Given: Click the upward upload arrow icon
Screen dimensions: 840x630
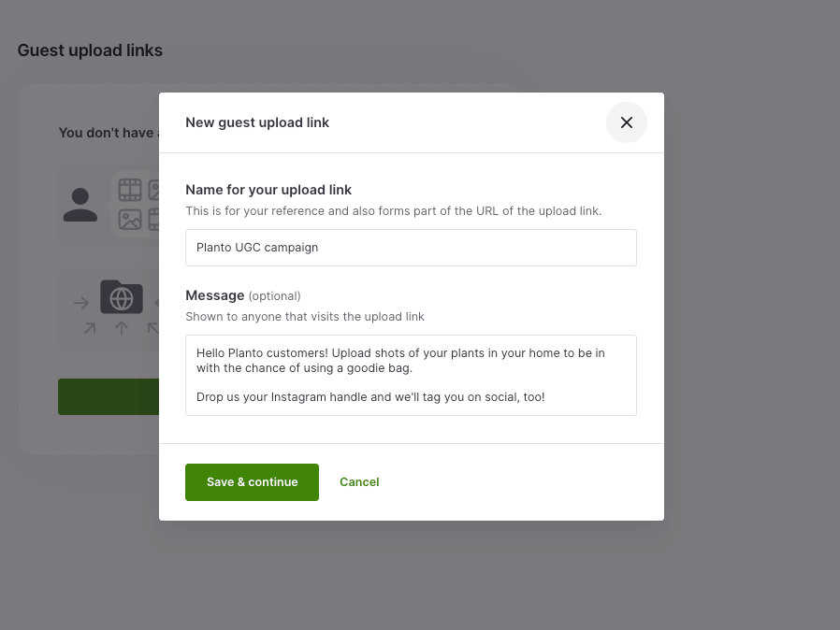Looking at the screenshot, I should (121, 327).
